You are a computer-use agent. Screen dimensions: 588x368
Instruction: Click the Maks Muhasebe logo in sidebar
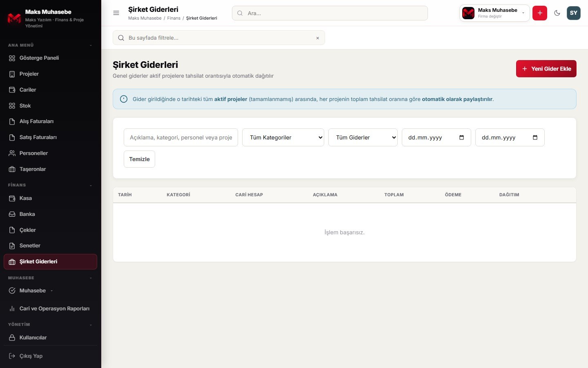(x=14, y=18)
